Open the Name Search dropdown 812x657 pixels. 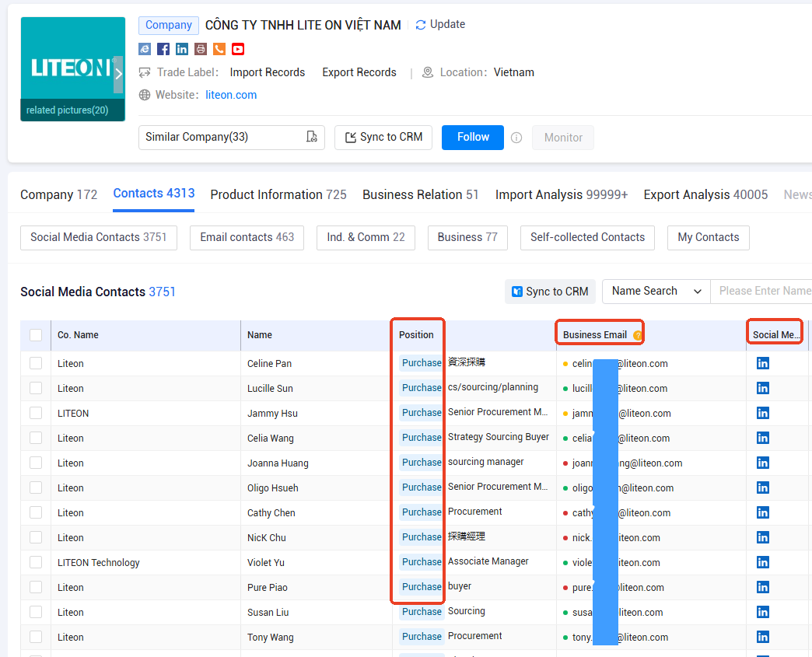tap(656, 291)
